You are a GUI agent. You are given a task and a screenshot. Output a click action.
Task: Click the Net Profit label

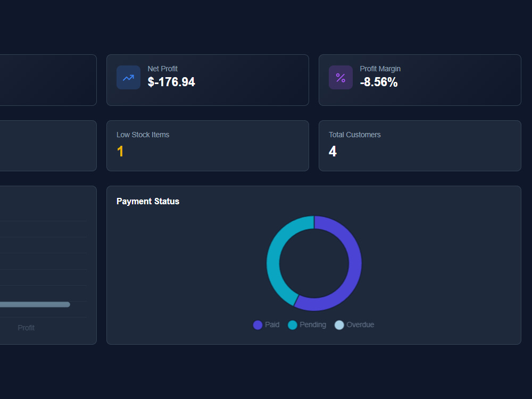(x=162, y=69)
